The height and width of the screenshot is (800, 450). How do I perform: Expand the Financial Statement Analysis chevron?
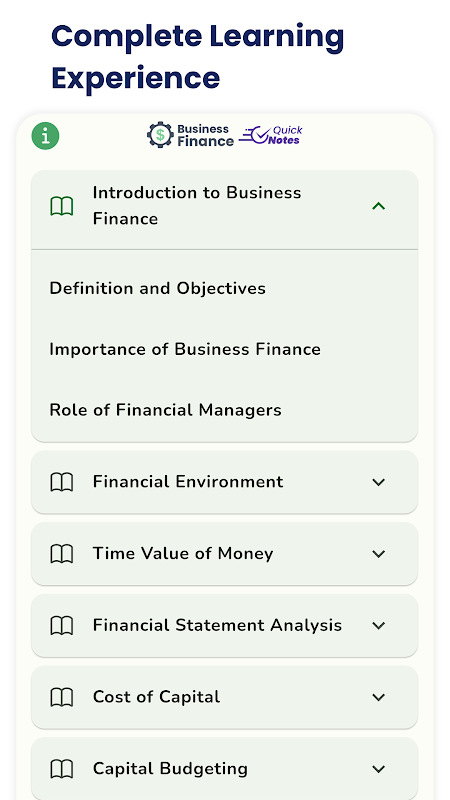click(379, 626)
